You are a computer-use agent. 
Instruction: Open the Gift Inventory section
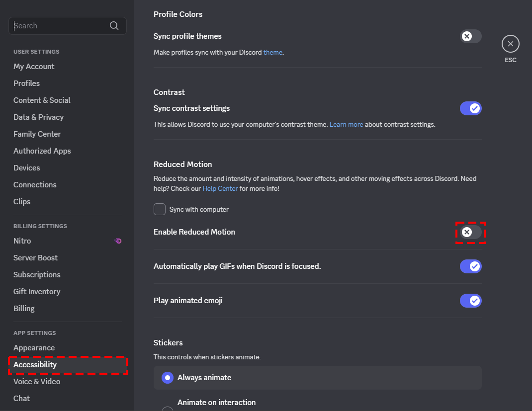click(37, 291)
